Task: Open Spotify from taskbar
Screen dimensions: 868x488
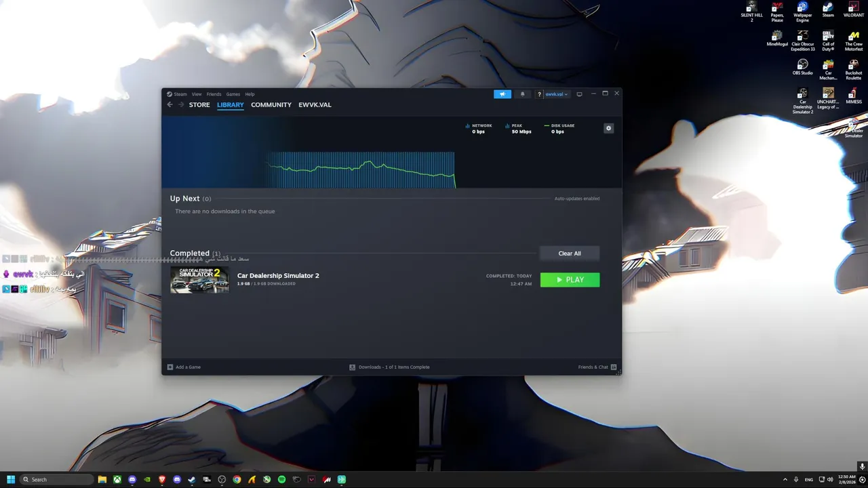Action: click(281, 479)
